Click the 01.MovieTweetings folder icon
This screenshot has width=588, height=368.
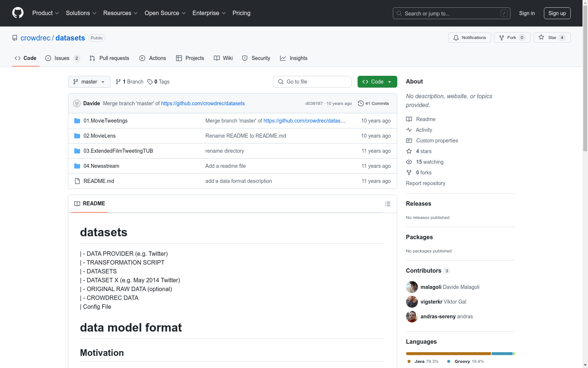pyautogui.click(x=77, y=121)
